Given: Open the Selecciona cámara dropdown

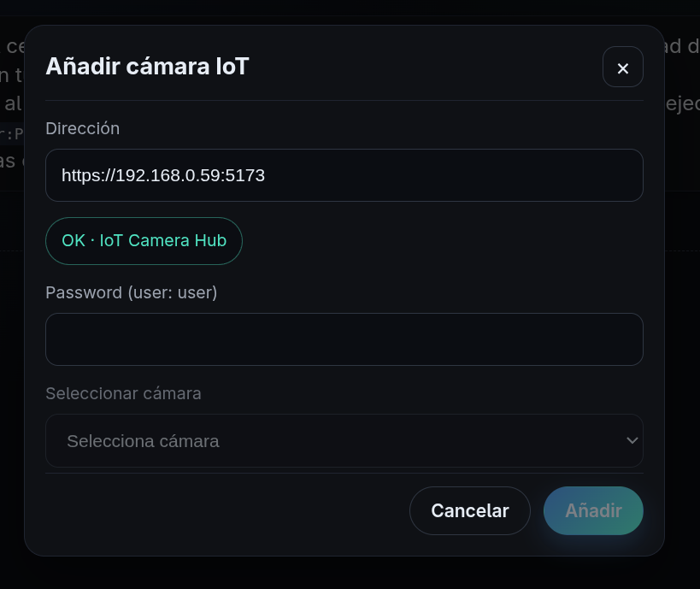Looking at the screenshot, I should pos(344,440).
